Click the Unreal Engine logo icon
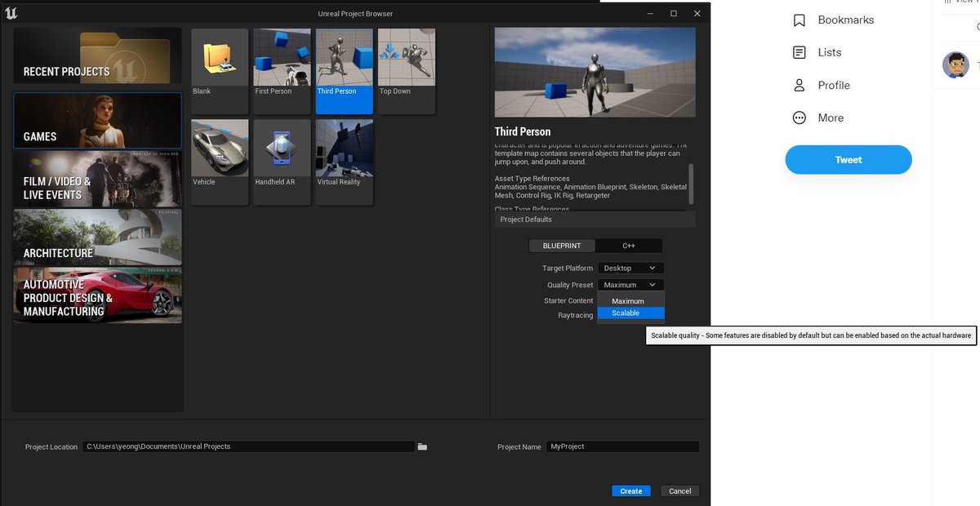Screen dimensions: 980x506 coord(11,13)
